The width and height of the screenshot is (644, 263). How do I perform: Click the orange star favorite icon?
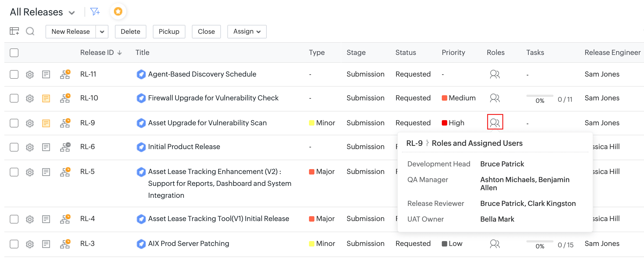(x=118, y=12)
